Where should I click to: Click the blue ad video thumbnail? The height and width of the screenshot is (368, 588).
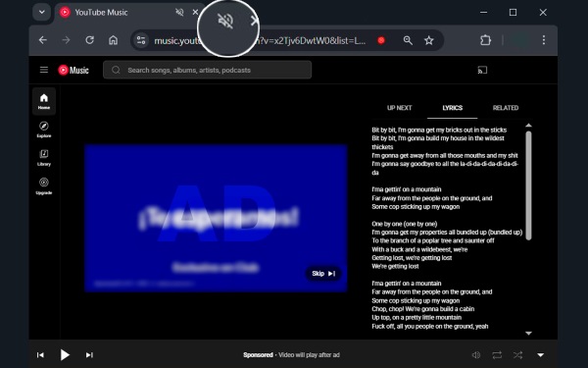point(216,218)
